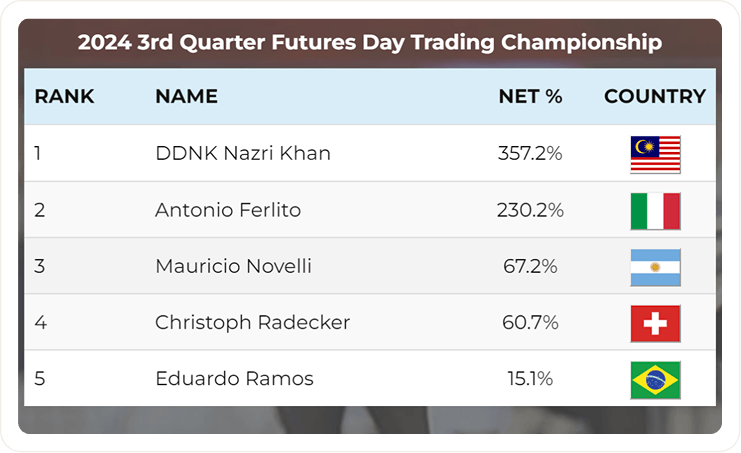The width and height of the screenshot is (741, 453).
Task: Select the 230.2% net percentage
Action: pos(530,211)
